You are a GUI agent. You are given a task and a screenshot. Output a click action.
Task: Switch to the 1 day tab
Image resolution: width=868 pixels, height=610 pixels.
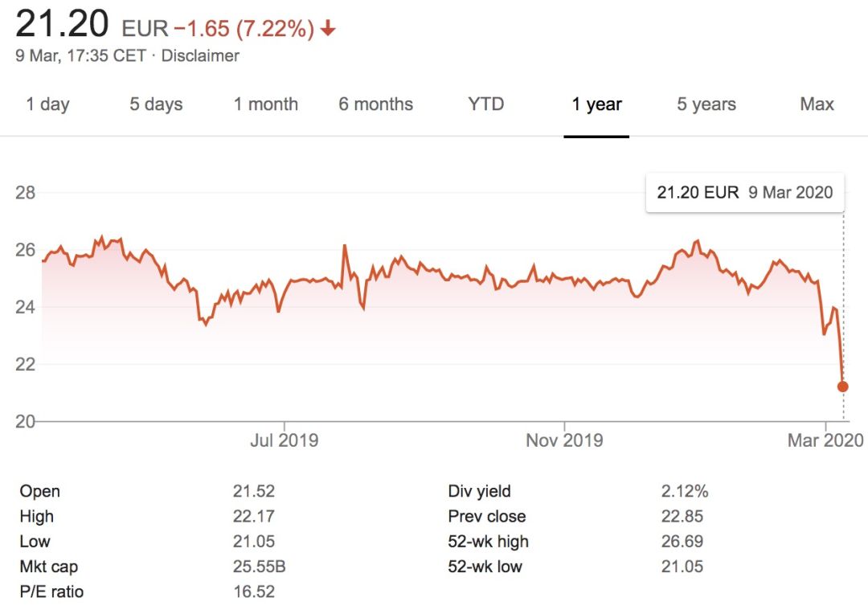pyautogui.click(x=47, y=104)
